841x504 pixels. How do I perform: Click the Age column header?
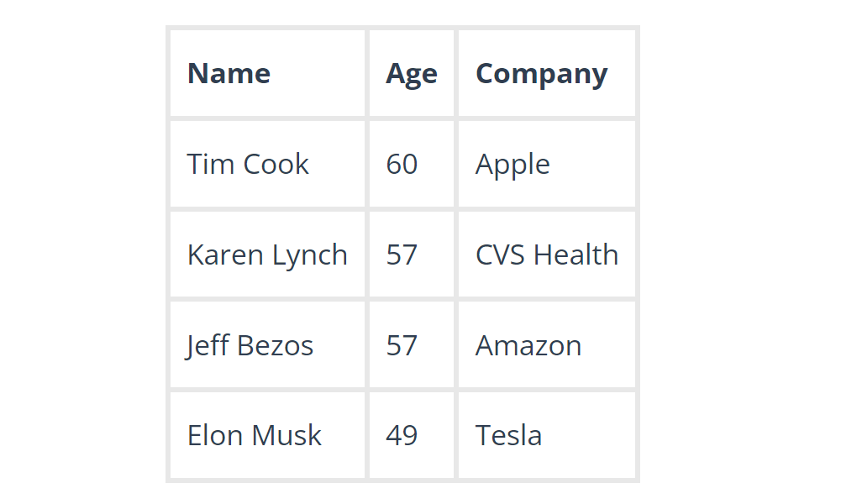click(411, 74)
